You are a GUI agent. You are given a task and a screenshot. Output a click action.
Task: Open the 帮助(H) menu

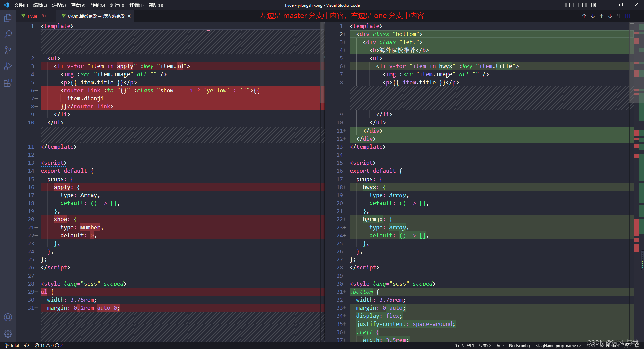156,5
